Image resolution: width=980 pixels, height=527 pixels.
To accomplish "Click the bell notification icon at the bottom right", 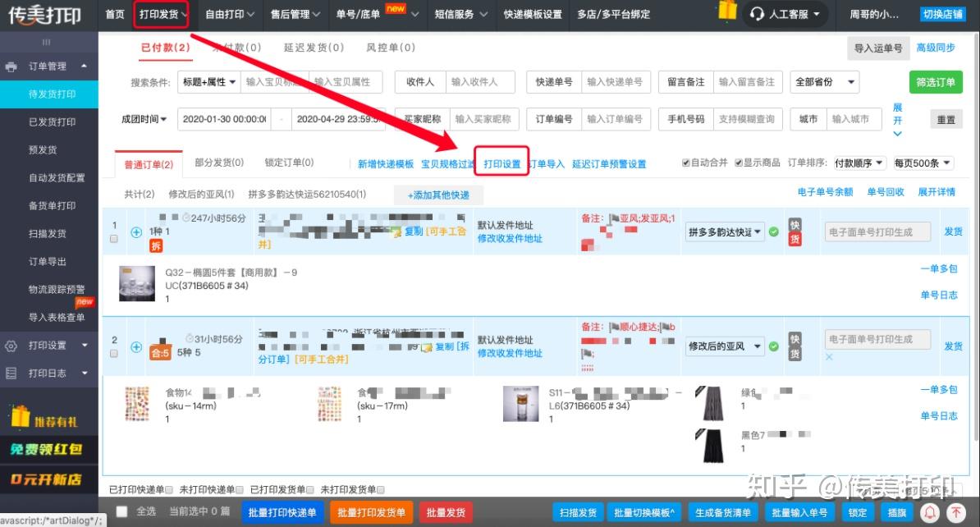I will click(930, 512).
